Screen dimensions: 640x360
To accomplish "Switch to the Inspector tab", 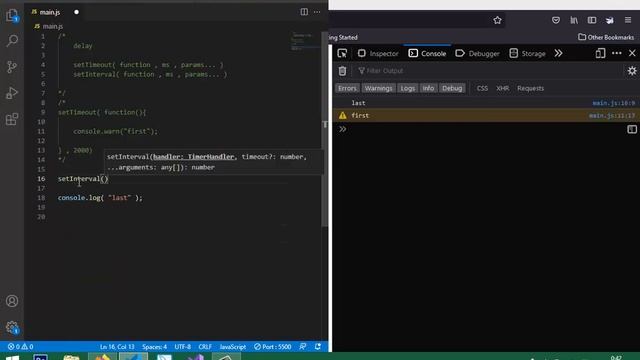I will point(378,53).
